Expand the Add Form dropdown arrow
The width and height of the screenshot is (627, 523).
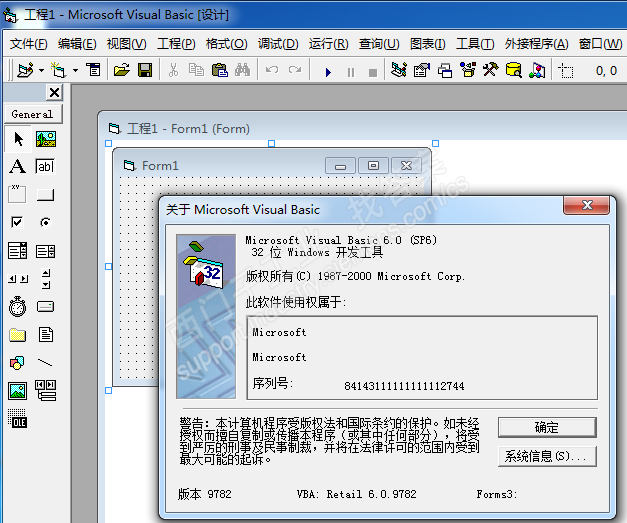coord(75,70)
